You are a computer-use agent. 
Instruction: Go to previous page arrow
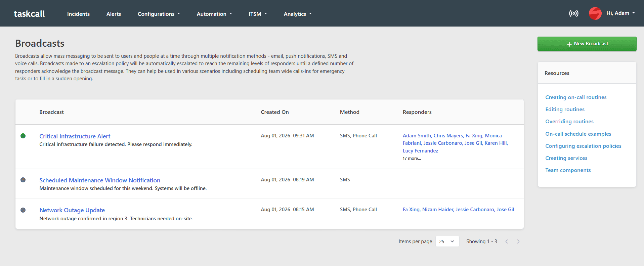click(507, 241)
